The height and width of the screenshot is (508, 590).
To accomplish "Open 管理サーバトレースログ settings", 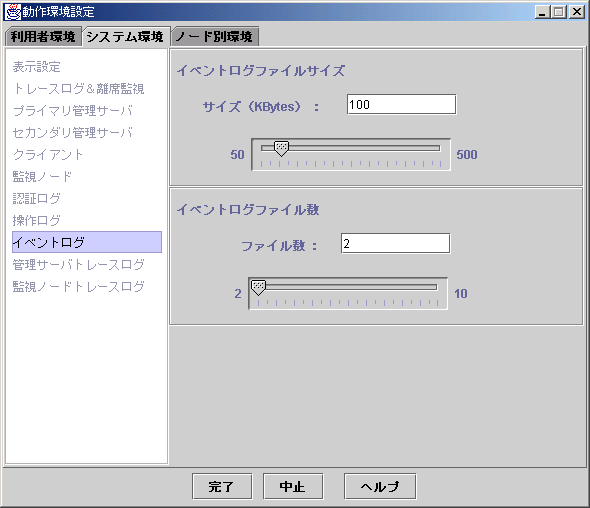I will [78, 265].
